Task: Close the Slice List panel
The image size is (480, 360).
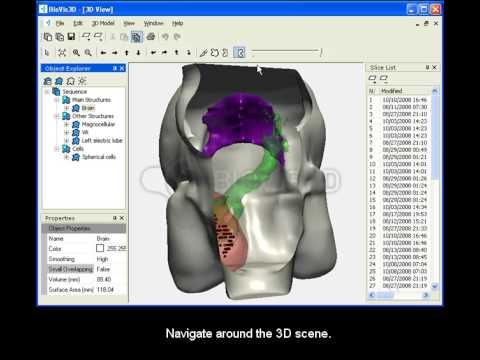Action: (x=435, y=67)
